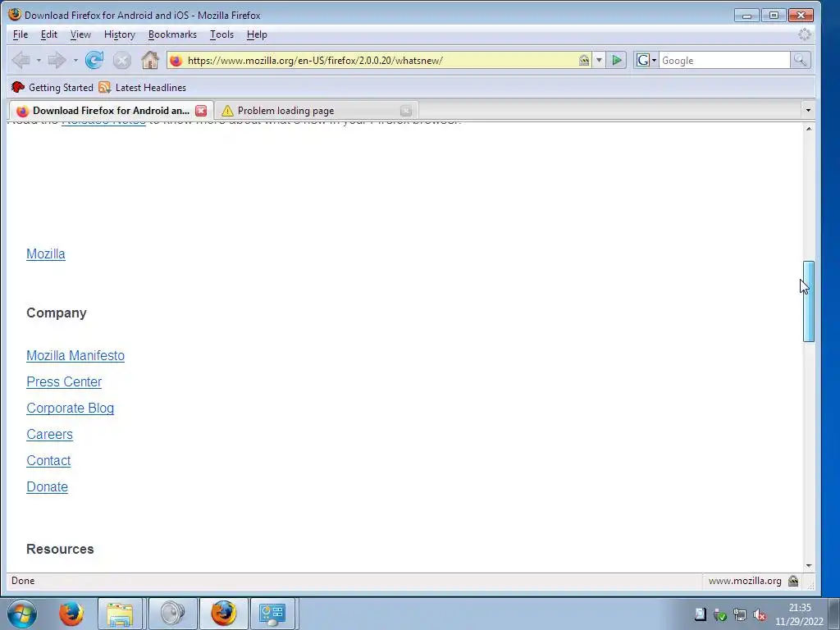Click the vertical scrollbar thumb
This screenshot has width=840, height=630.
[x=808, y=301]
